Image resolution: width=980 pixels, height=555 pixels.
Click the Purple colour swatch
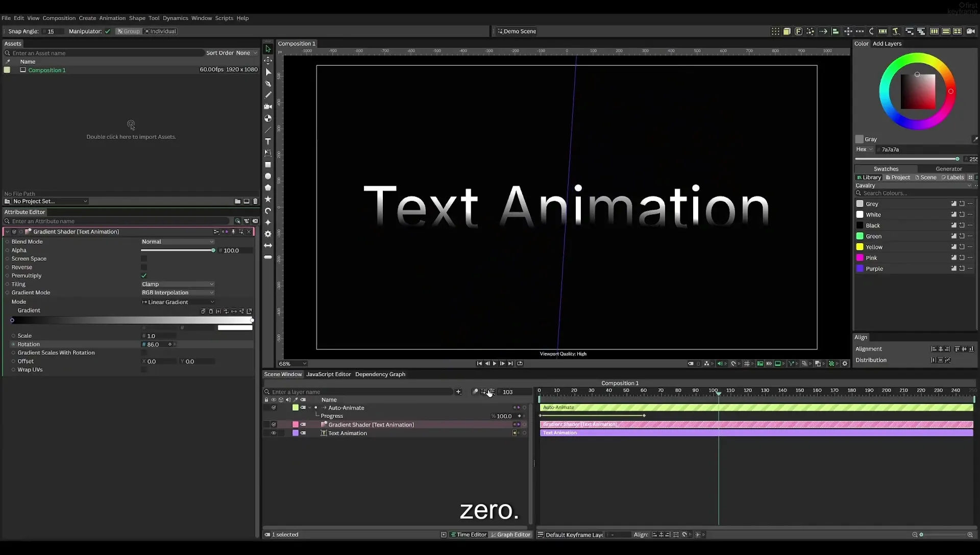(860, 269)
